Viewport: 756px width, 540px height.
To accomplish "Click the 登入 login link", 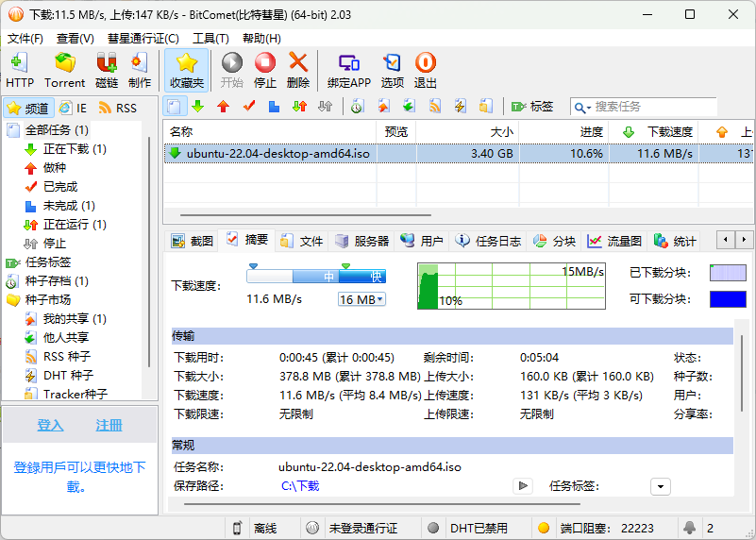I will tap(50, 425).
